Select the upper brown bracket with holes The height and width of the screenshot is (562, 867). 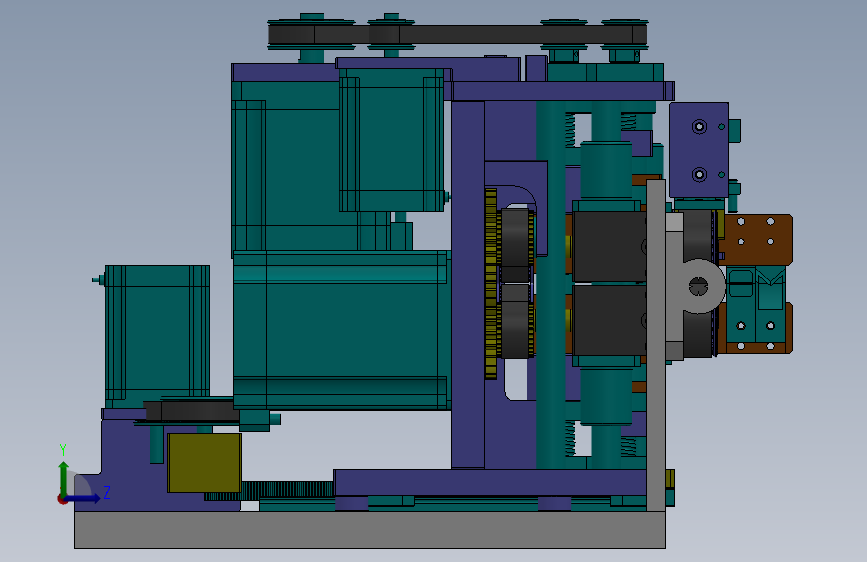click(x=758, y=240)
